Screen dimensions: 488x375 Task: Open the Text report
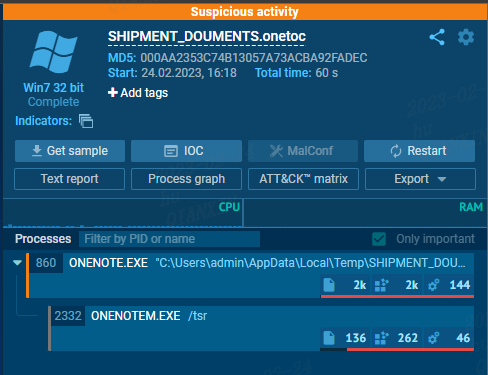coord(69,179)
